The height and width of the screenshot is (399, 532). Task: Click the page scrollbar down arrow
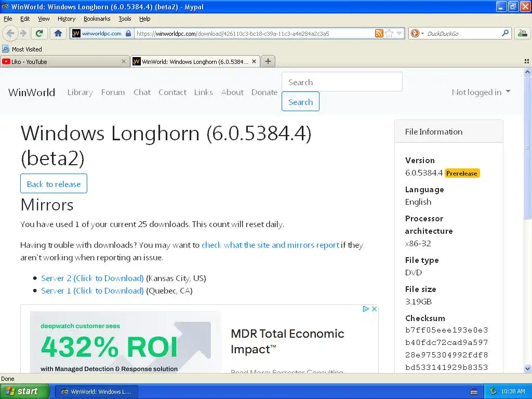pyautogui.click(x=527, y=368)
